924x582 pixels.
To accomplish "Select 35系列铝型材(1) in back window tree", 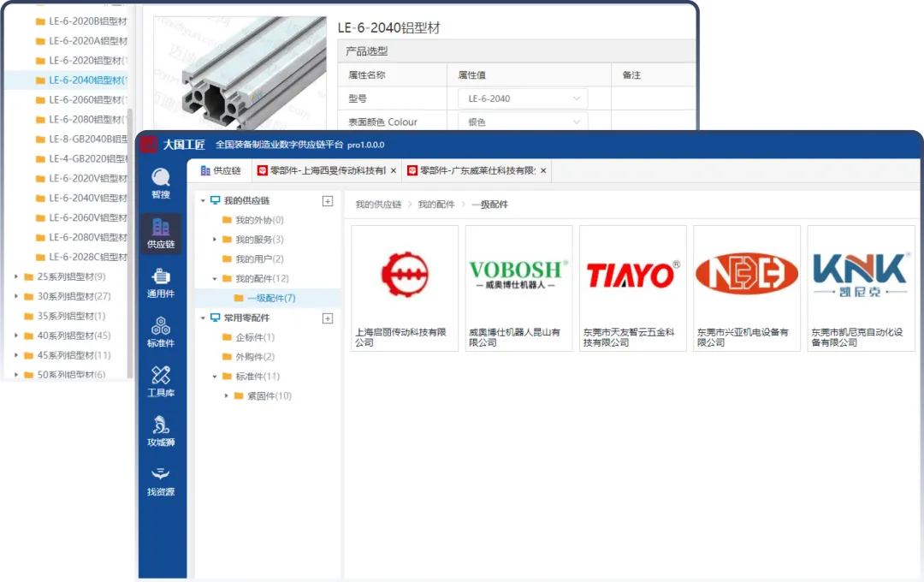I will (71, 316).
